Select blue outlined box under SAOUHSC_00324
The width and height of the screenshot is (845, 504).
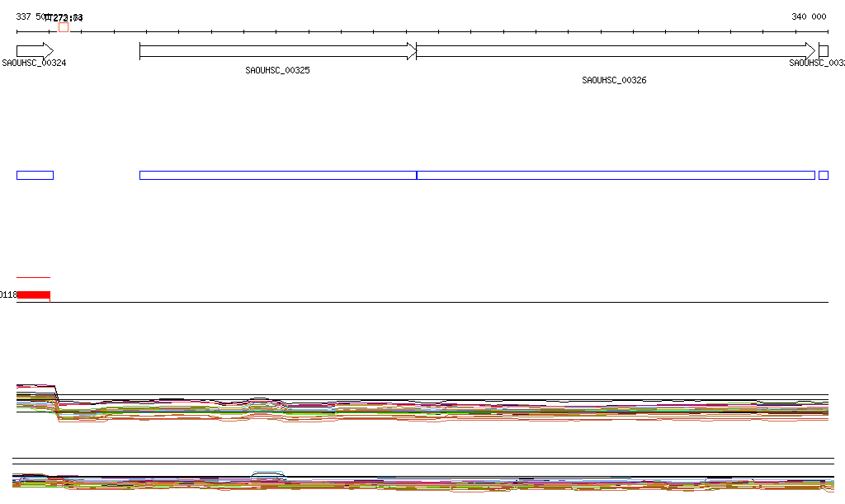35,175
